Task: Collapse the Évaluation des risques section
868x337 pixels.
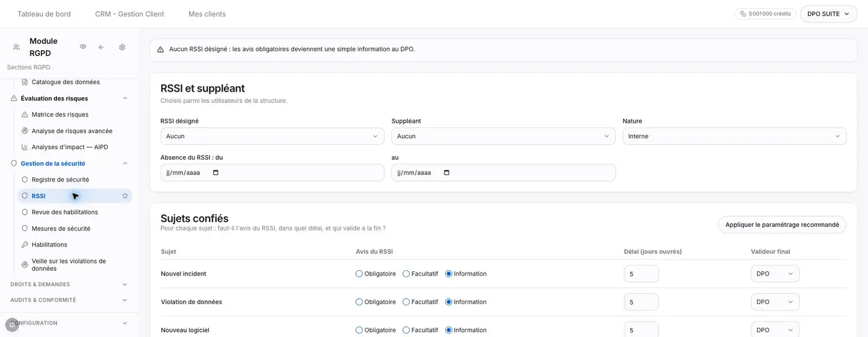Action: (125, 98)
